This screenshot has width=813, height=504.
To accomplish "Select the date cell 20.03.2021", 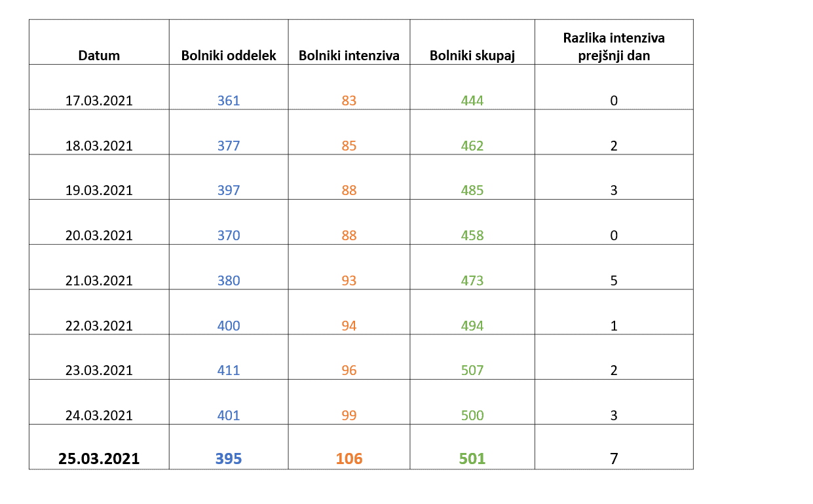I will coord(99,236).
